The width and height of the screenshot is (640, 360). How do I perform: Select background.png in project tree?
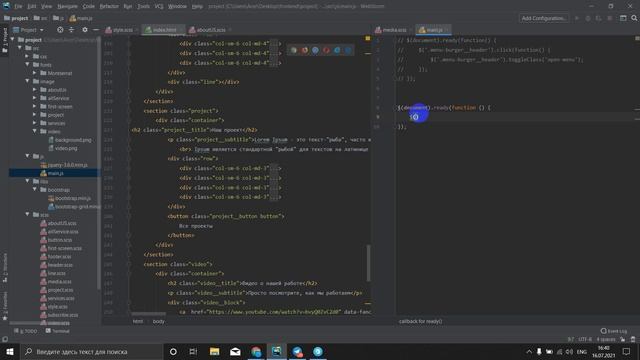(x=69, y=140)
